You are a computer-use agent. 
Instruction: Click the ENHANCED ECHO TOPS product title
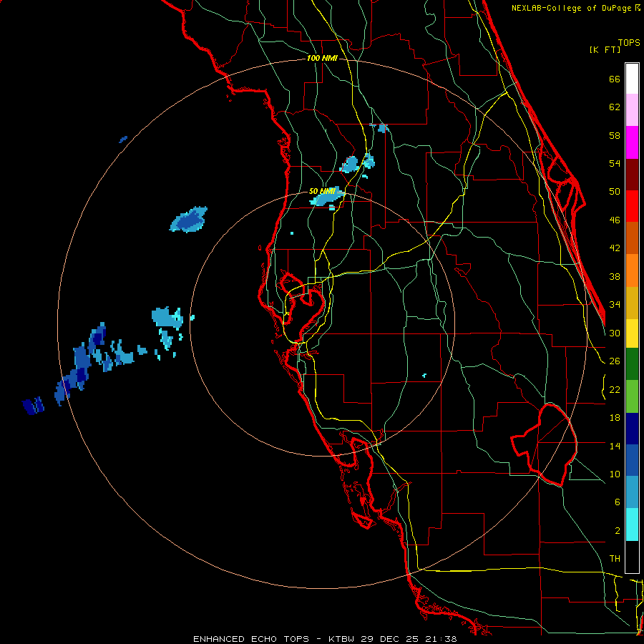[x=251, y=639]
